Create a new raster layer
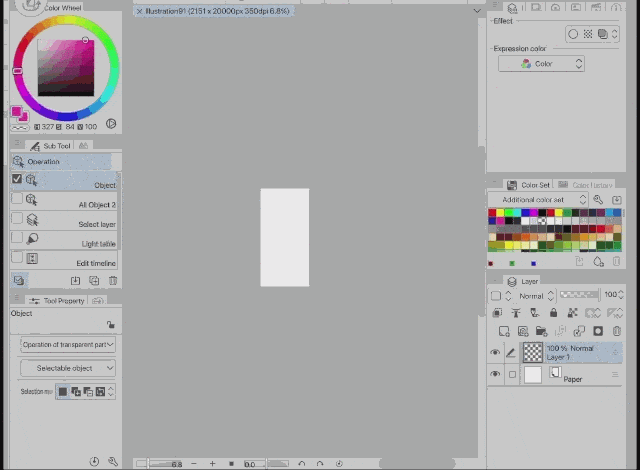Screen dimensions: 640x470 point(504,331)
